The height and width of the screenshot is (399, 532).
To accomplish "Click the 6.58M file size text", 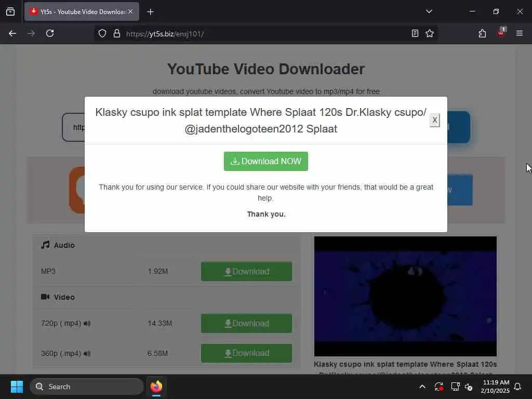I will click(x=157, y=353).
